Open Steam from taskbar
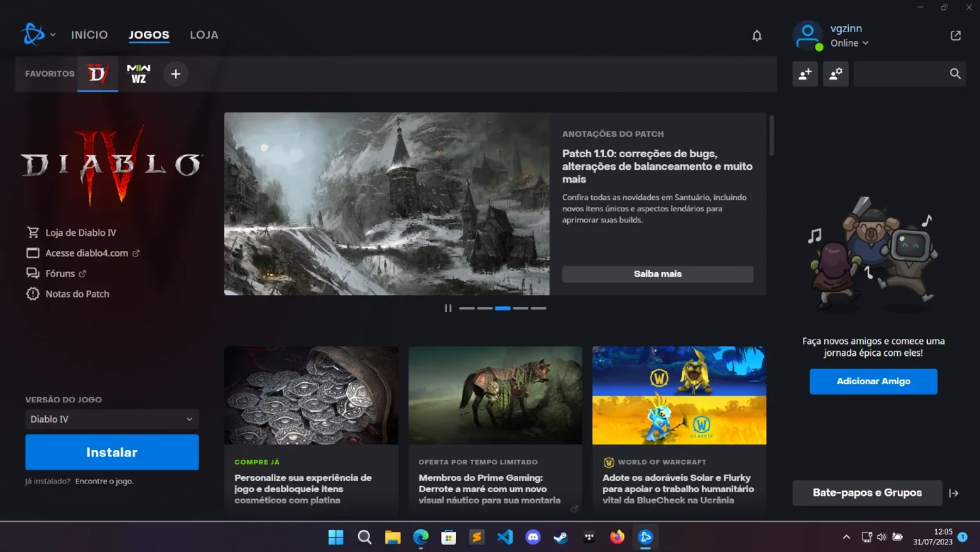Screen dimensions: 980x552 click(x=561, y=537)
